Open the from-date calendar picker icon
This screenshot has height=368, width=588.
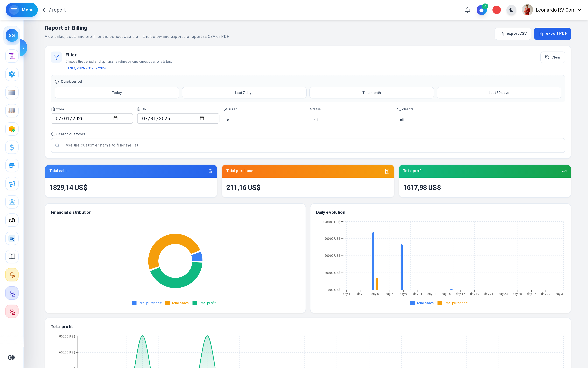pos(115,118)
